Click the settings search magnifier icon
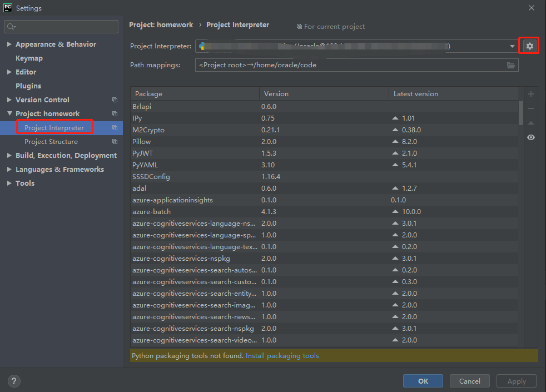The image size is (546, 392). point(11,27)
